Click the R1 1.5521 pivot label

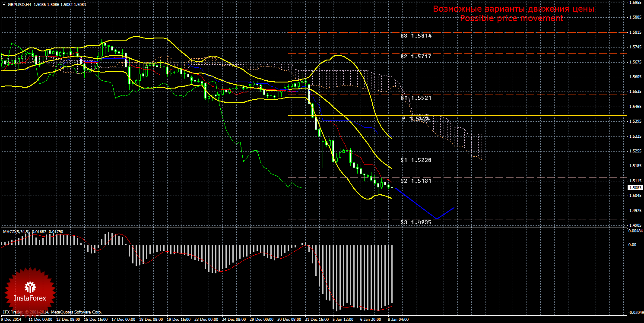[x=416, y=98]
